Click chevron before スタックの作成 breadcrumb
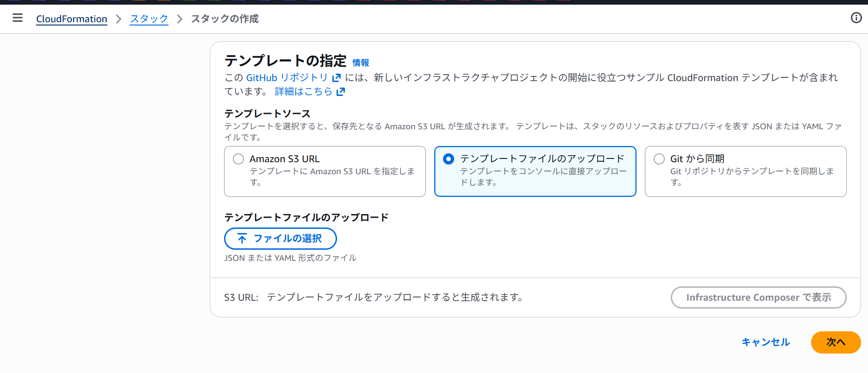The image size is (868, 373). [x=180, y=19]
